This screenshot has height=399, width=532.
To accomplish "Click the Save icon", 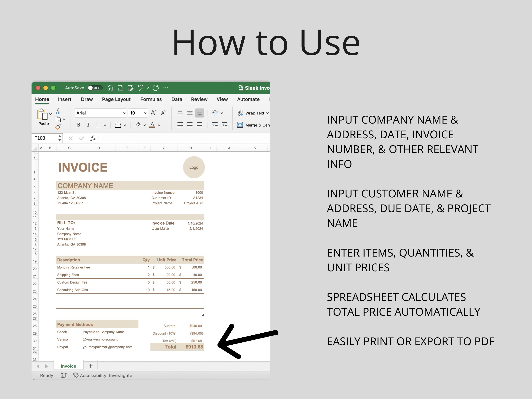I will tap(120, 88).
